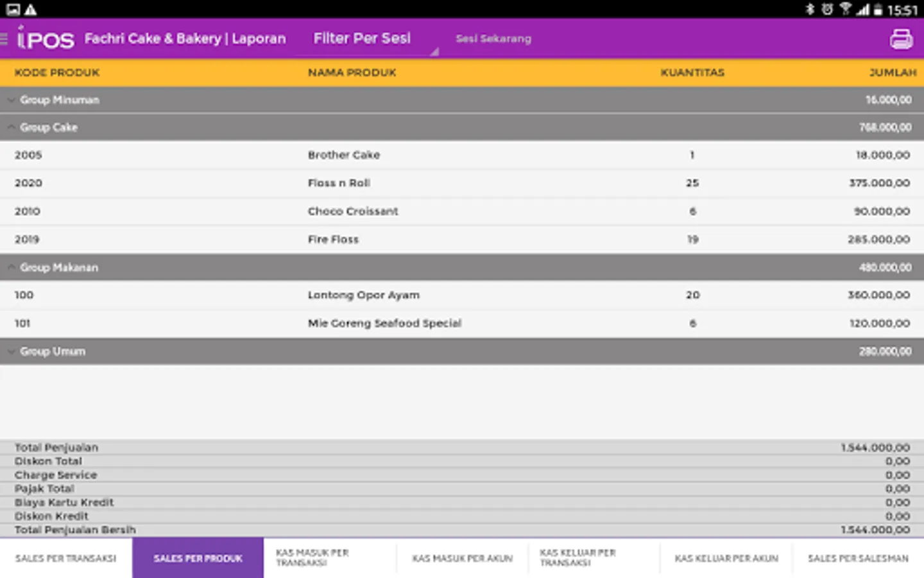Click the Kuantitas column header

pos(692,73)
